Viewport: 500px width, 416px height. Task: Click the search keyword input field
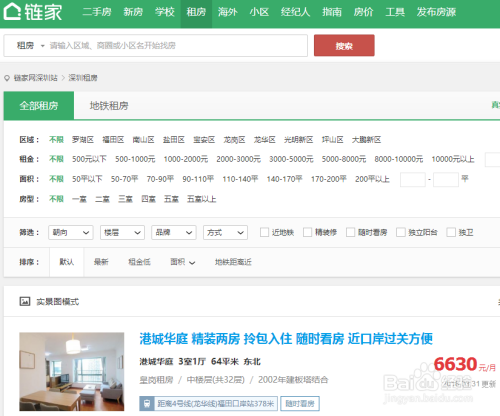click(177, 45)
